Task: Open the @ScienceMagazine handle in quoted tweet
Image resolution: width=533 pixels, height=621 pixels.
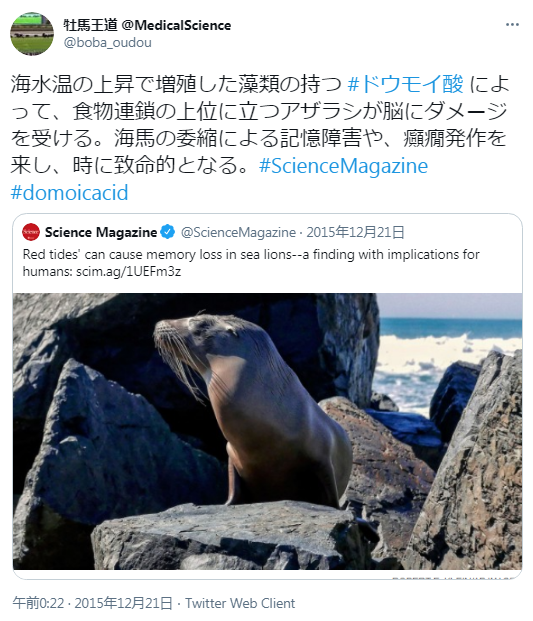Action: (238, 232)
